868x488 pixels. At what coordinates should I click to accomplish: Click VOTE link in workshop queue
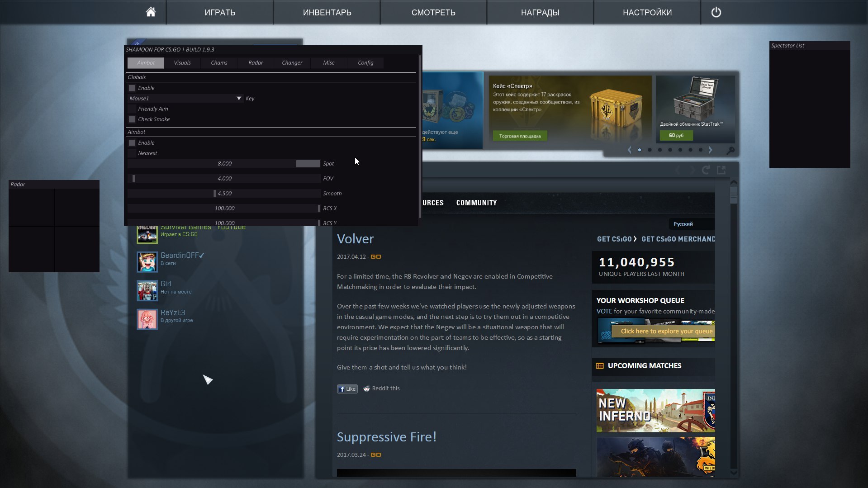[x=604, y=311]
